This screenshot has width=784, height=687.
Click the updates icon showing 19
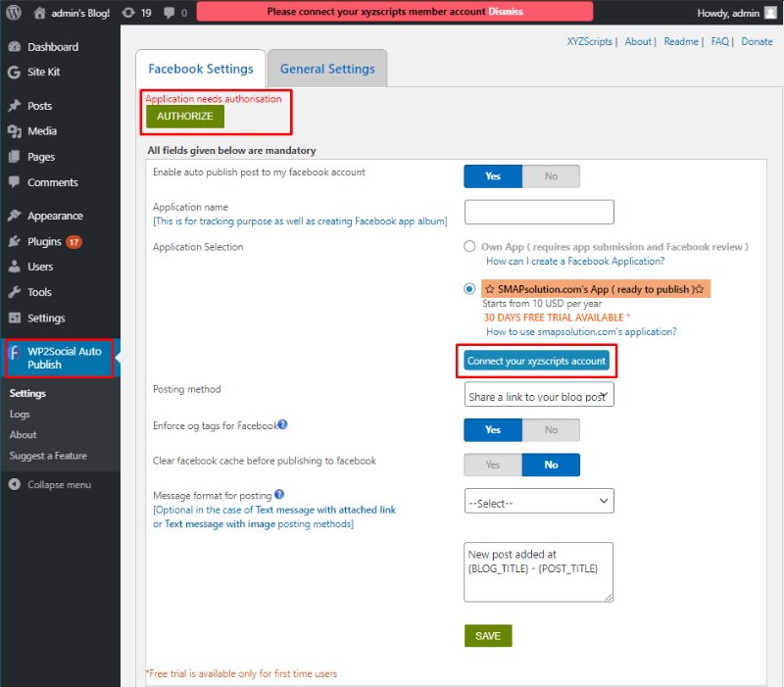[128, 13]
